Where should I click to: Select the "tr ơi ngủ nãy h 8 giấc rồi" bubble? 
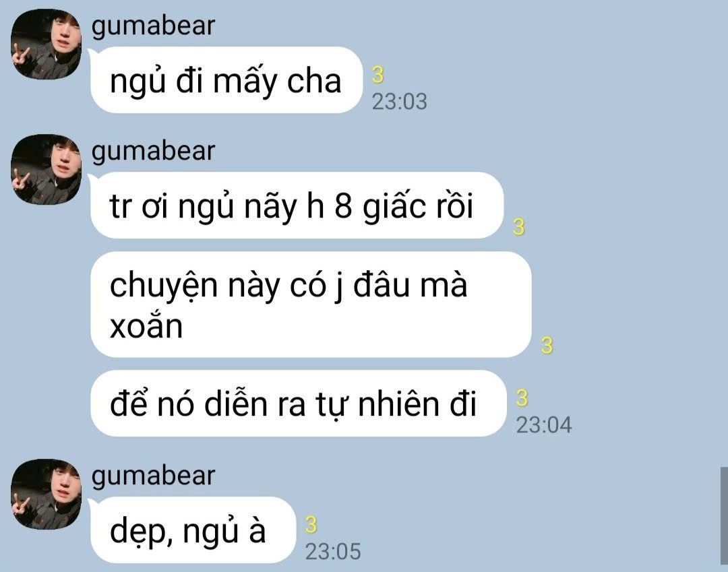point(297,205)
